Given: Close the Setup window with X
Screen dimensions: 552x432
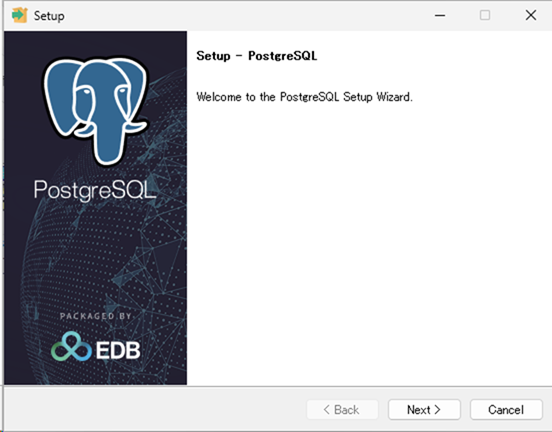Looking at the screenshot, I should 531,15.
